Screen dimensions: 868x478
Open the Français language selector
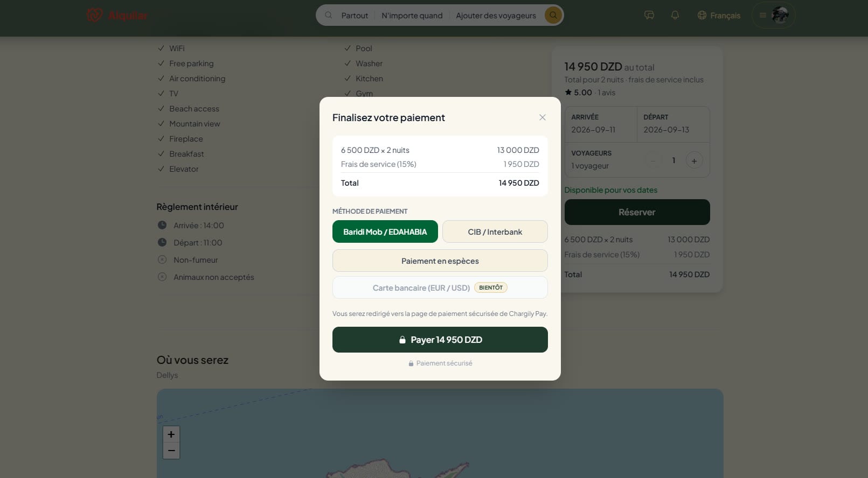pyautogui.click(x=719, y=16)
